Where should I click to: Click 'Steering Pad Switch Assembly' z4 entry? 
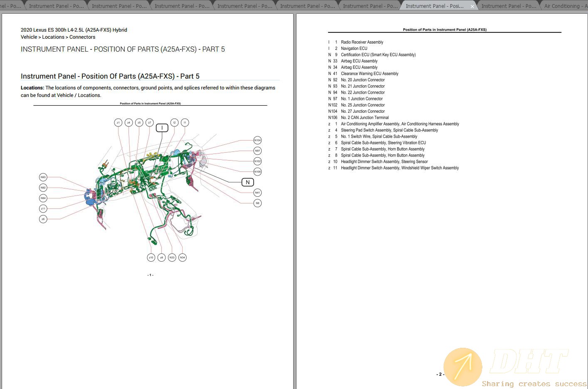389,130
